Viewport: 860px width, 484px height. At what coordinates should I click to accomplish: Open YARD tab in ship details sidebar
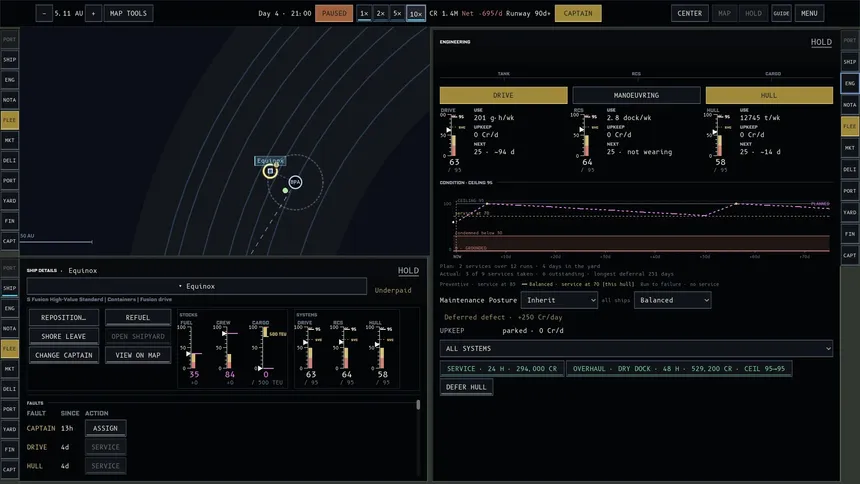(9, 429)
